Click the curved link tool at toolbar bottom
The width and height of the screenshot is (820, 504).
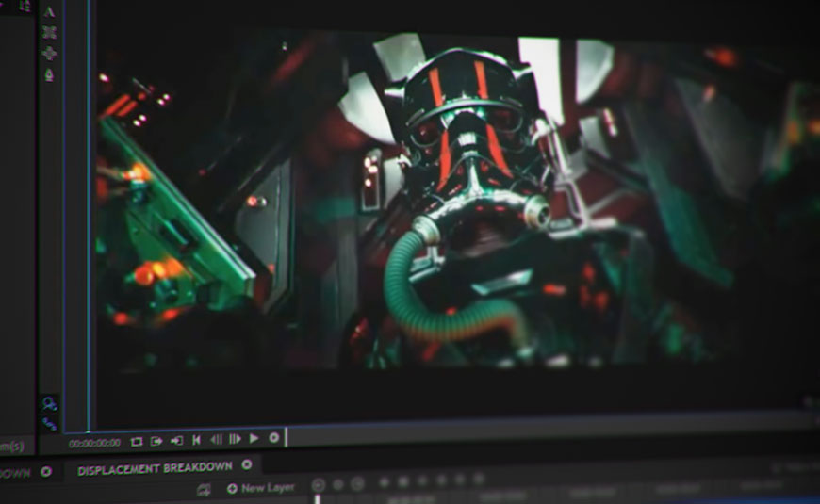[x=50, y=424]
